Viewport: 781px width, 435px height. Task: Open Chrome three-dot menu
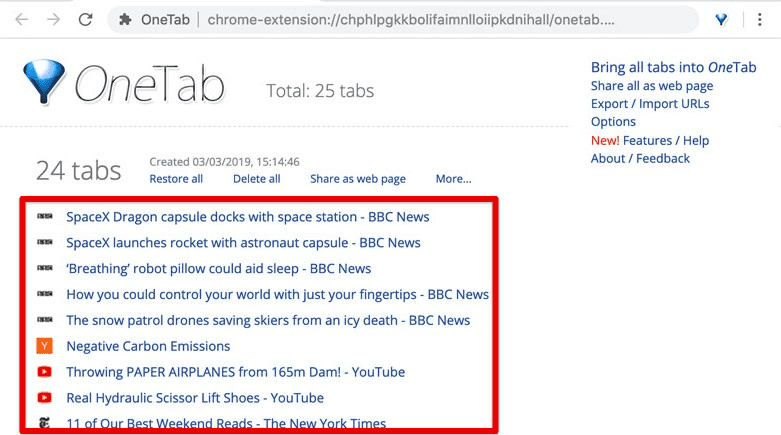[x=759, y=19]
